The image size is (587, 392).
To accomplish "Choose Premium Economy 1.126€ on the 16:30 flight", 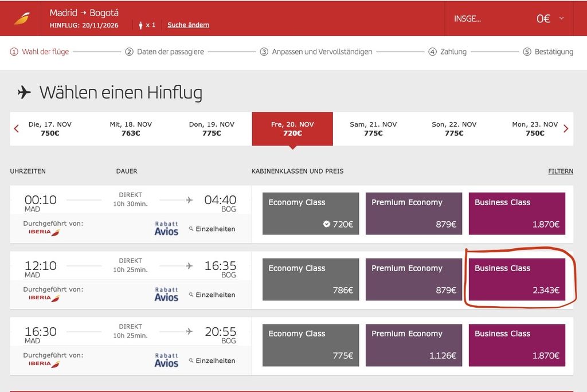I will (x=414, y=345).
